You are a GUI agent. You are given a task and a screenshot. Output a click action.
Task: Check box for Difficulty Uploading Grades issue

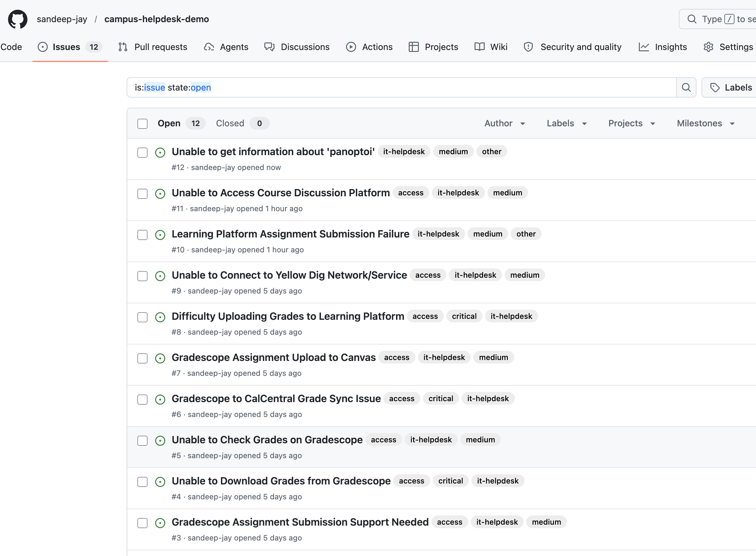(142, 317)
